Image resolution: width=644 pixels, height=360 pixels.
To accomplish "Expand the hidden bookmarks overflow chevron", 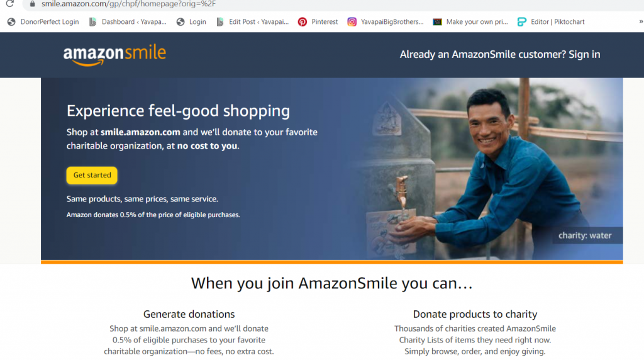I will [x=641, y=22].
